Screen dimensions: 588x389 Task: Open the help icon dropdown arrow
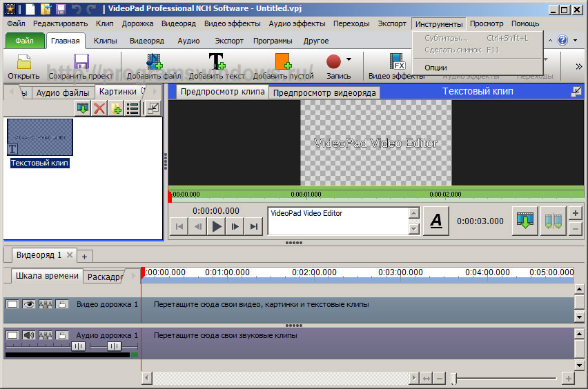(x=575, y=41)
